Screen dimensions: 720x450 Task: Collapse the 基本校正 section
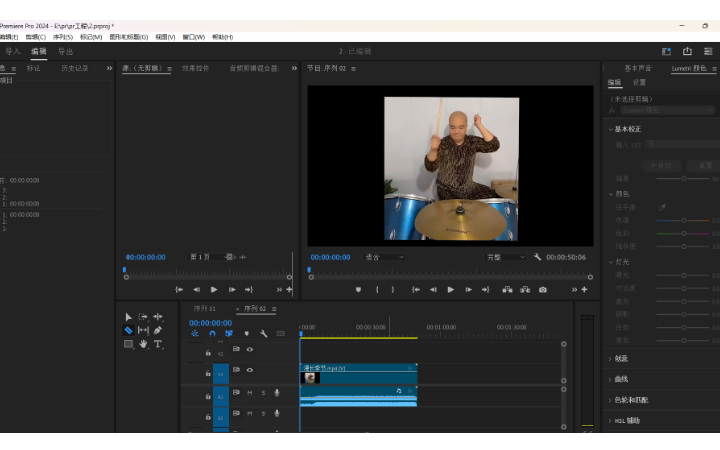click(611, 129)
